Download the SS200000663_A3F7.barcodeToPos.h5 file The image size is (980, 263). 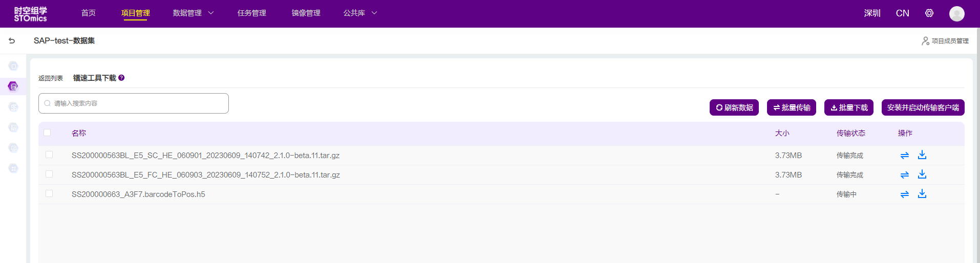(x=922, y=194)
